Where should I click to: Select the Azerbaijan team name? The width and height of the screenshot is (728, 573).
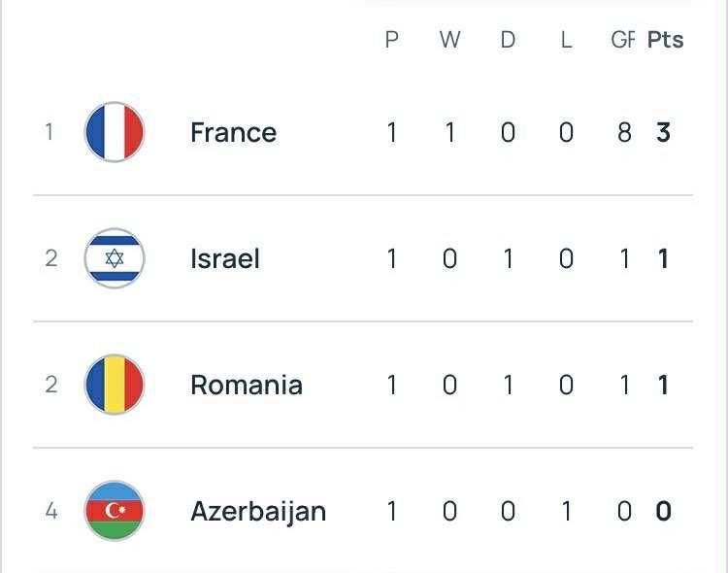click(258, 511)
